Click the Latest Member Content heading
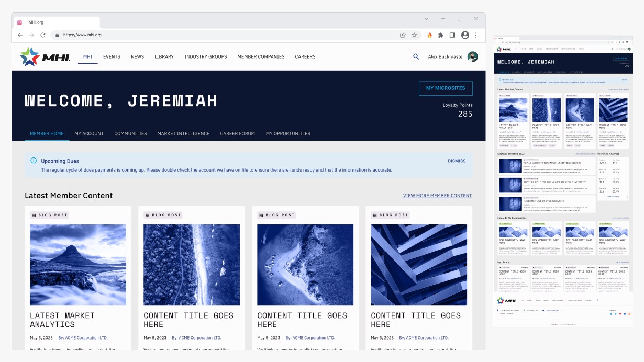The image size is (644, 362). point(69,196)
